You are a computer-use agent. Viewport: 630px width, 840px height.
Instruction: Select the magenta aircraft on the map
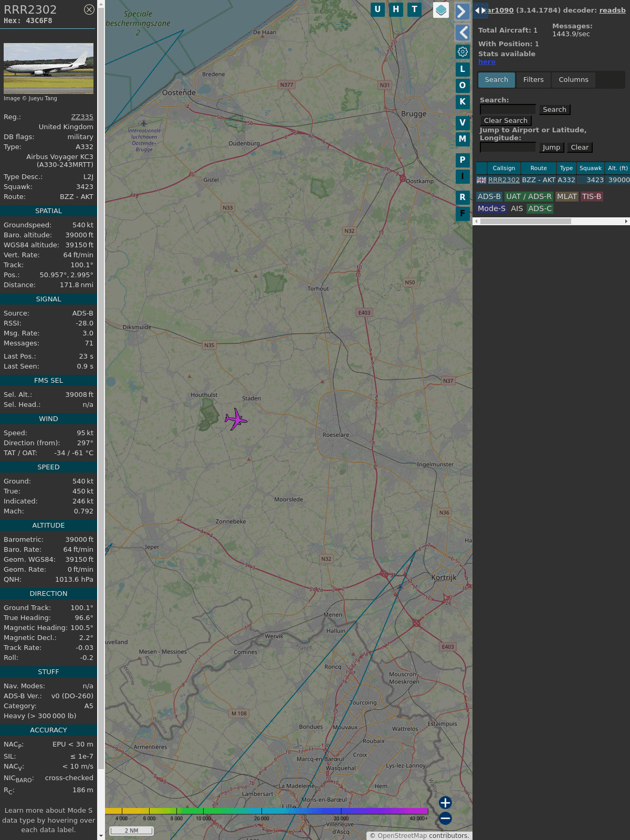[x=236, y=419]
